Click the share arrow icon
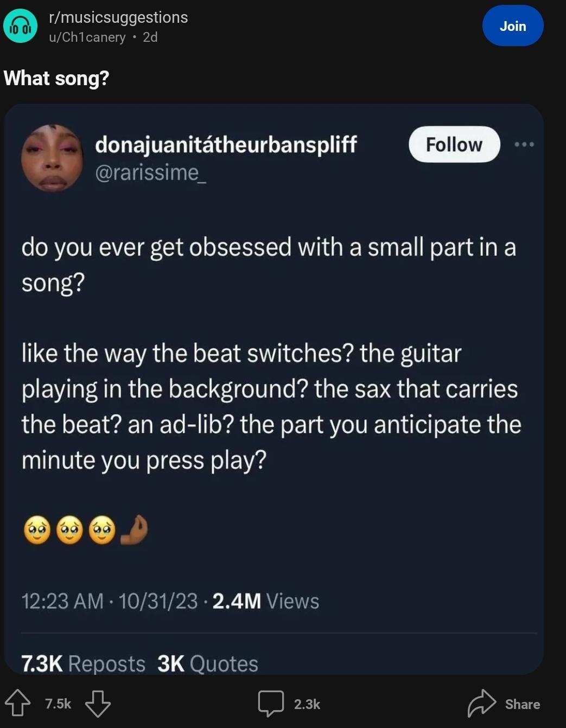Viewport: 566px width, 728px height. [x=481, y=703]
